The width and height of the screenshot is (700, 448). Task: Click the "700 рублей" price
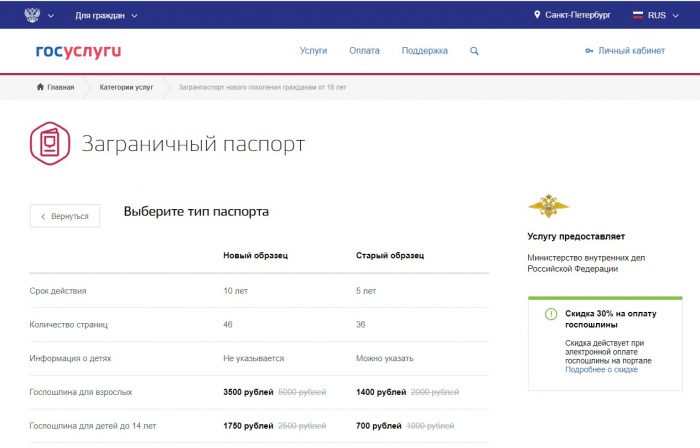pyautogui.click(x=379, y=426)
